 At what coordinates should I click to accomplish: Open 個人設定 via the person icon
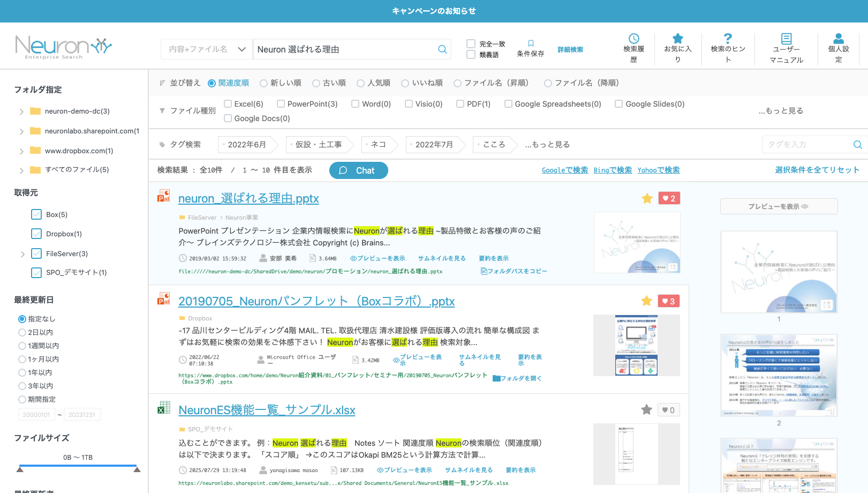837,41
